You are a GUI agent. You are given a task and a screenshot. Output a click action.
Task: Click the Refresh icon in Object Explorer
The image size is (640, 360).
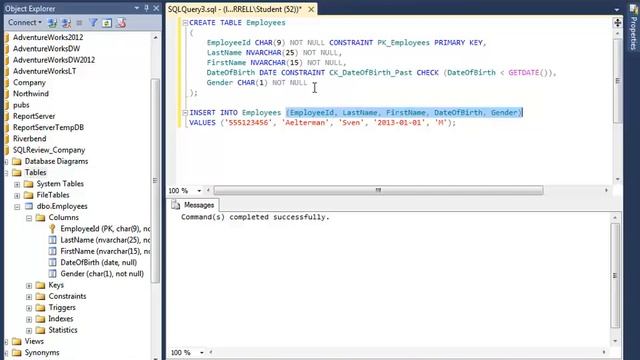pyautogui.click(x=107, y=23)
